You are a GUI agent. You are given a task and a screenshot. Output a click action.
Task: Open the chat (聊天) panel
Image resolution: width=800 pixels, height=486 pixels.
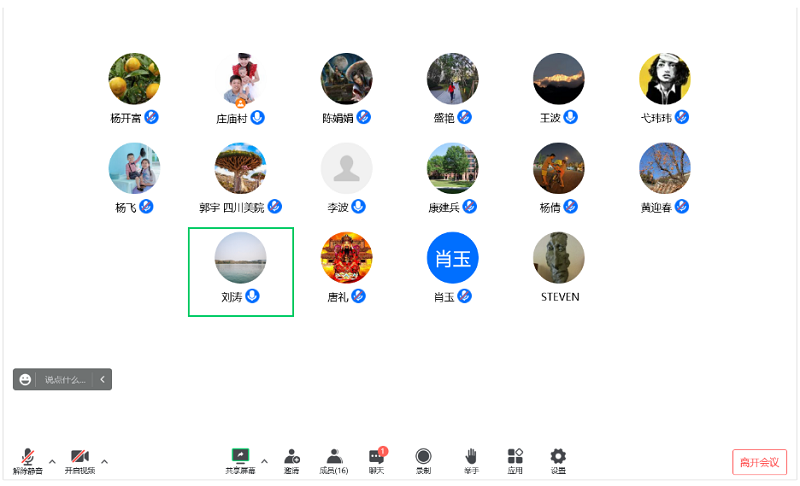click(376, 458)
